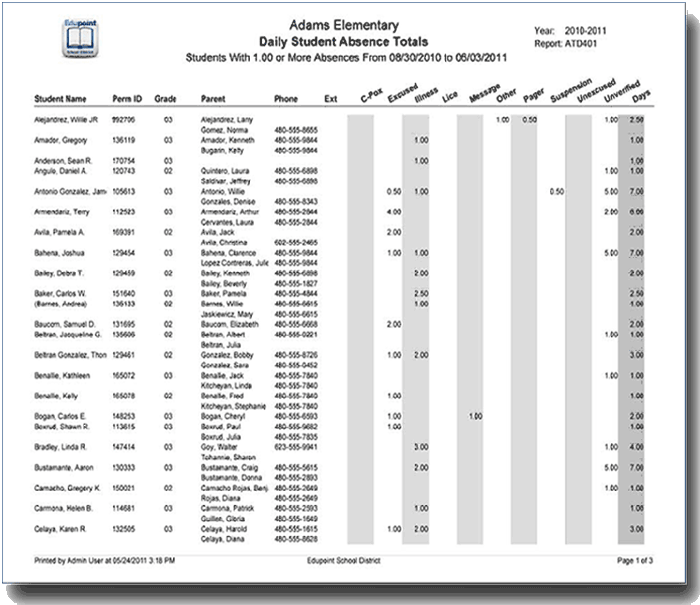Click the Perm ID column header
The height and width of the screenshot is (605, 700).
(127, 99)
